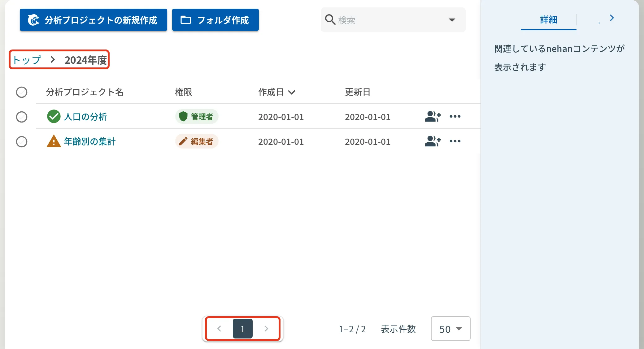Open the 人口の分析 project link
This screenshot has width=644, height=349.
[x=85, y=117]
